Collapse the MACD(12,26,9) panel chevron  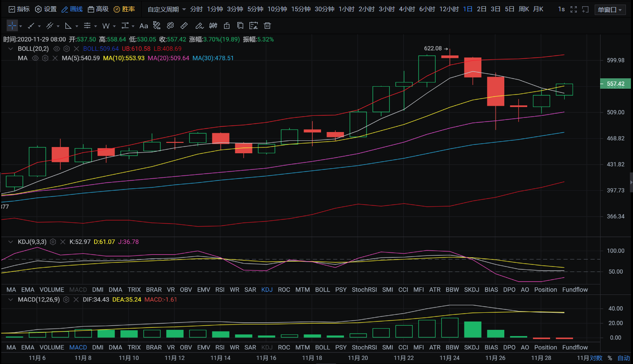click(10, 299)
